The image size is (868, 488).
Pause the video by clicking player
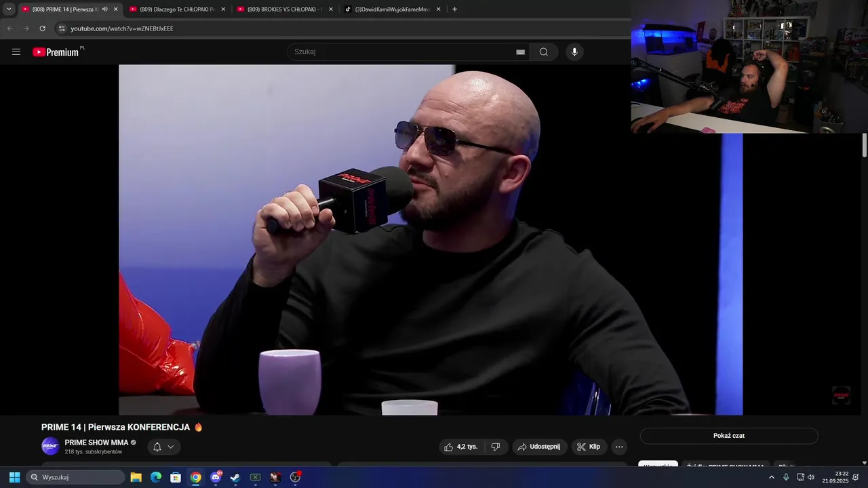[x=431, y=240]
